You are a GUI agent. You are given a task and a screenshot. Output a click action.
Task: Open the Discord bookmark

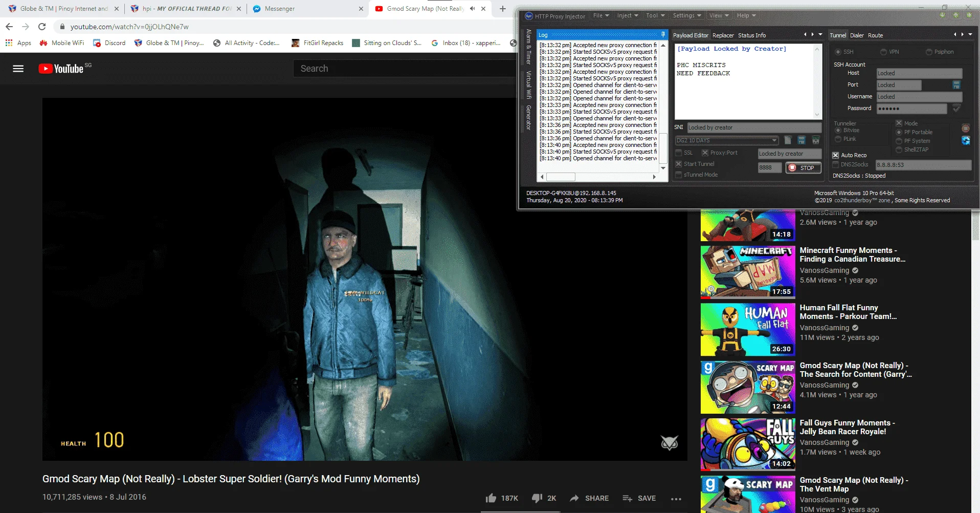pyautogui.click(x=109, y=43)
